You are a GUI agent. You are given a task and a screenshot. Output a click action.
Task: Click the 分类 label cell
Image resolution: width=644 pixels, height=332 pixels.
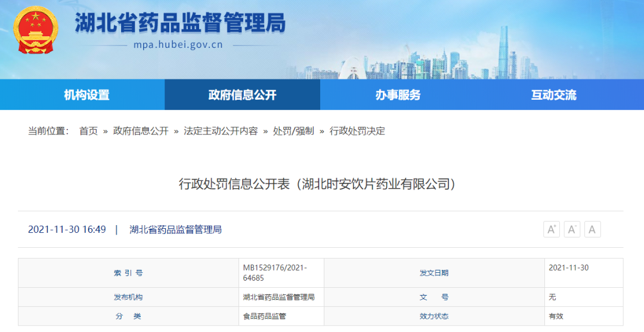point(128,316)
